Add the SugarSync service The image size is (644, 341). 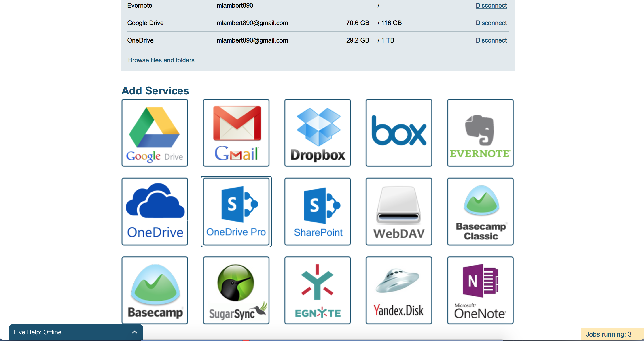click(236, 290)
